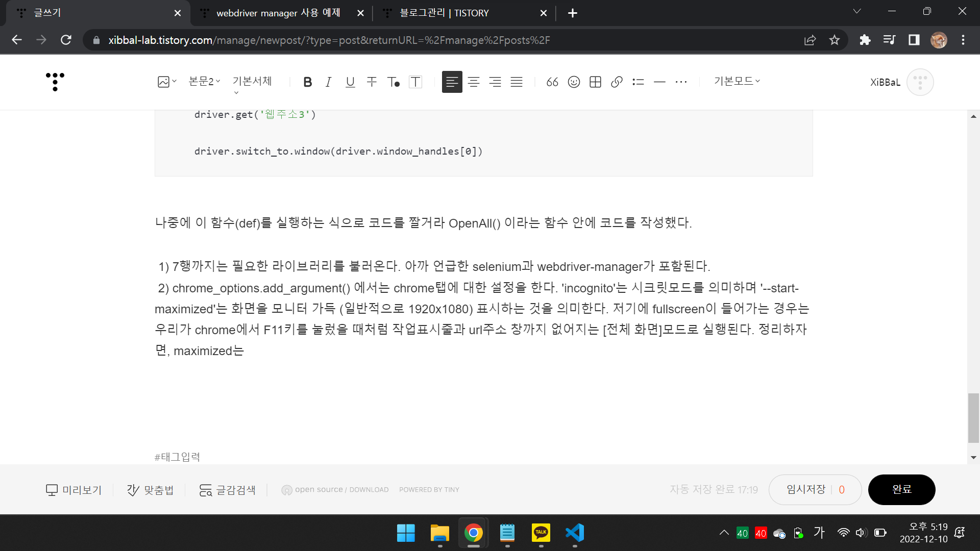Insert a horizontal divider line
The width and height of the screenshot is (980, 551).
[659, 82]
